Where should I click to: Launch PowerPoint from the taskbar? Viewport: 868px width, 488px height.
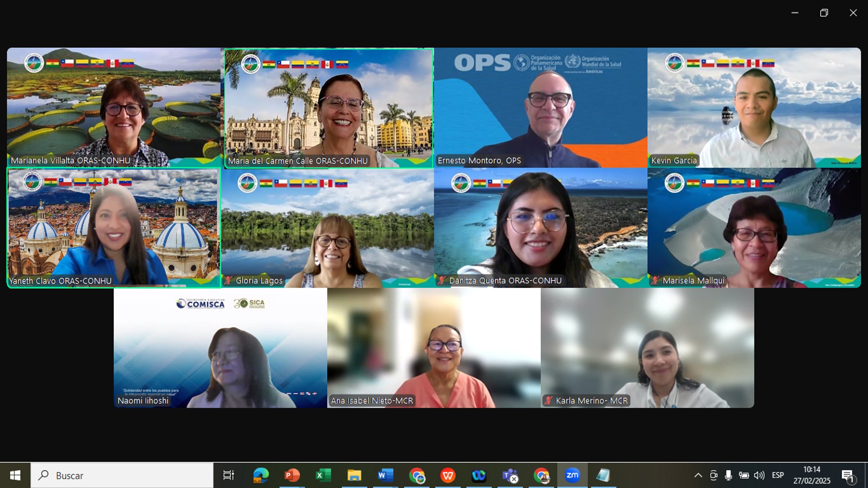click(x=292, y=475)
